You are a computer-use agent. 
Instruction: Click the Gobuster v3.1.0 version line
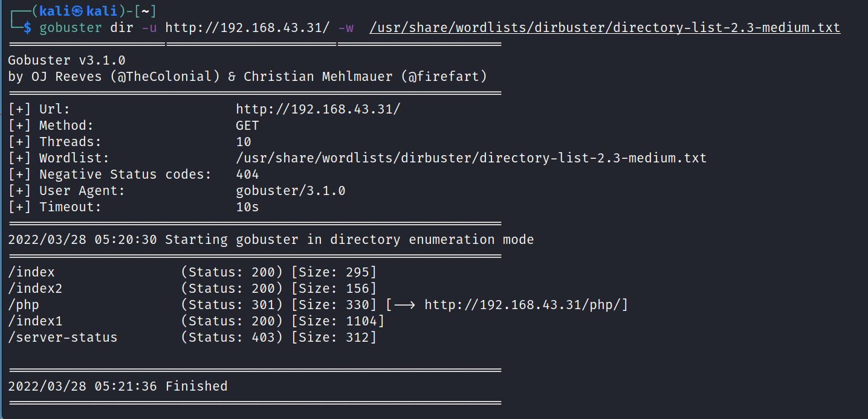(67, 60)
